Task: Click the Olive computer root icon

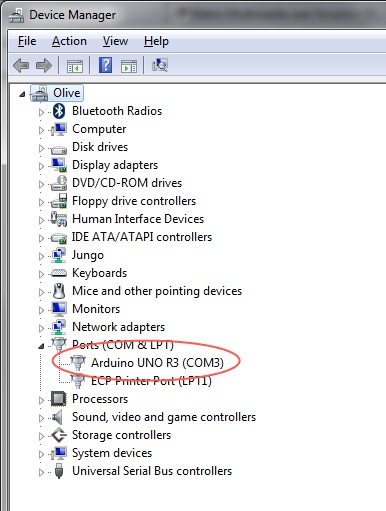Action: [x=40, y=93]
